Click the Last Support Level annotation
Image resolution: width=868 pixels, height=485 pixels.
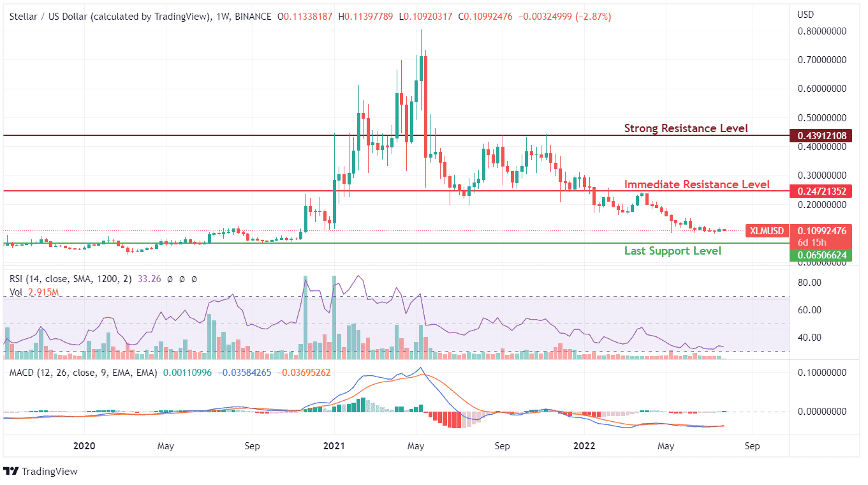pyautogui.click(x=672, y=251)
